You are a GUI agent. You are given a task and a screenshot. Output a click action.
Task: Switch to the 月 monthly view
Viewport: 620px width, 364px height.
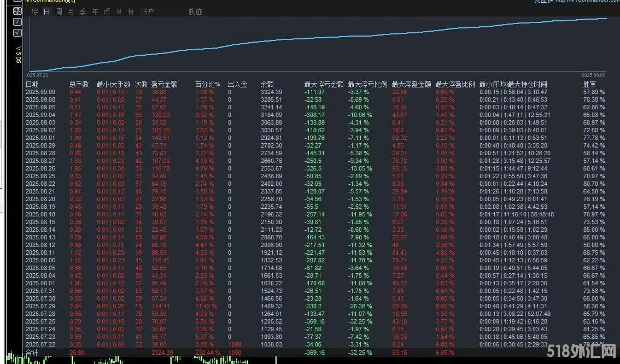71,11
